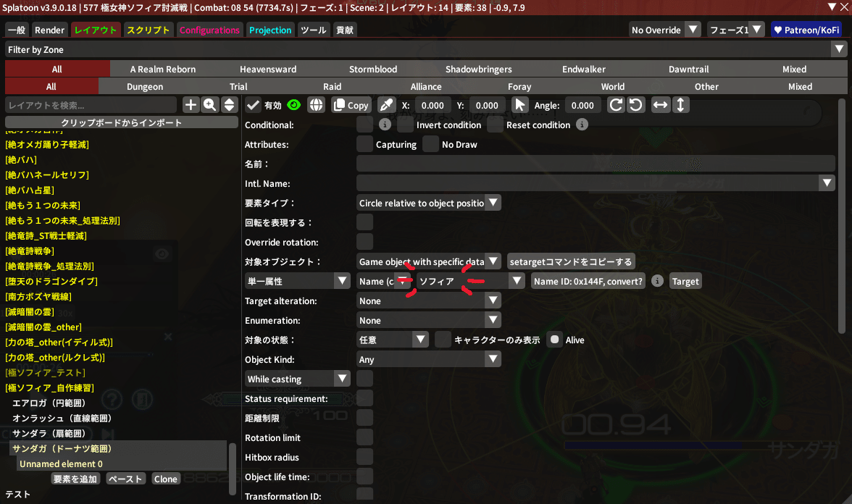This screenshot has height=504, width=852.
Task: Expand the Object Kind dropdown
Action: click(x=430, y=360)
